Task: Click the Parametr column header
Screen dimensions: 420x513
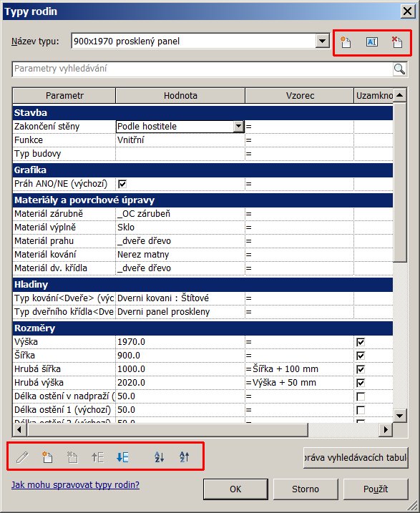Action: (64, 96)
